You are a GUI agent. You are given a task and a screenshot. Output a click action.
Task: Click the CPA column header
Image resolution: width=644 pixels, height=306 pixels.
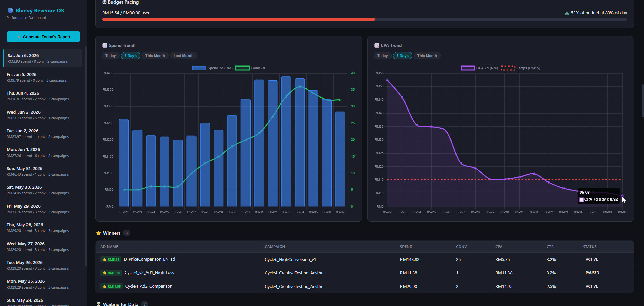[499, 247]
